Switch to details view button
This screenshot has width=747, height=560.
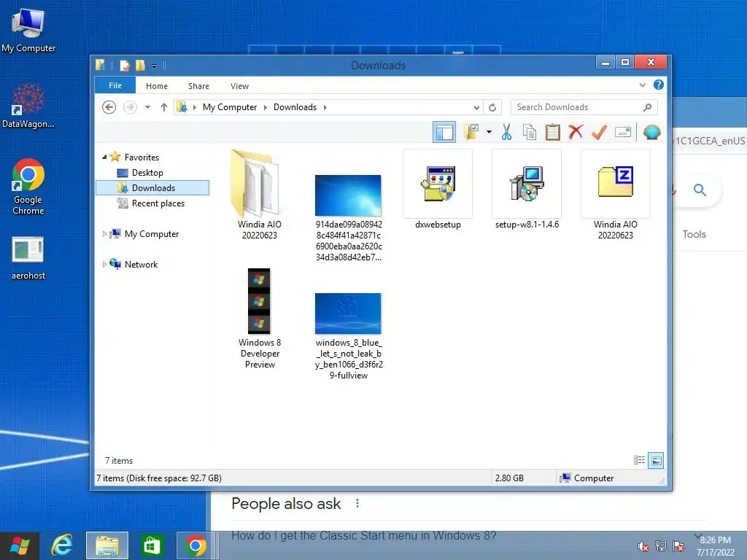639,460
